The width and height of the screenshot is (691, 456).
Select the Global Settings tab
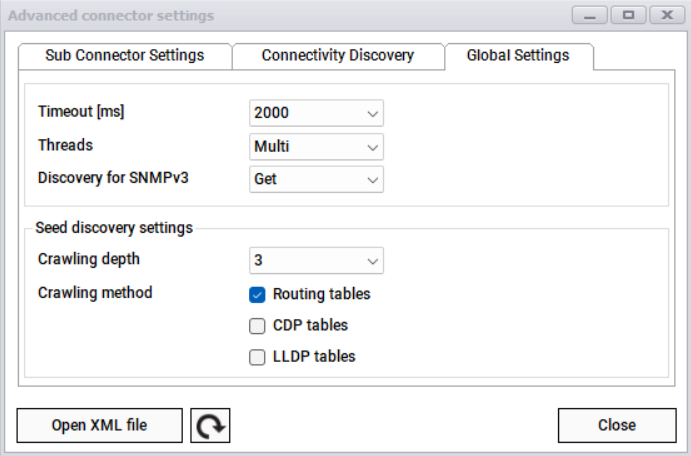coord(518,55)
